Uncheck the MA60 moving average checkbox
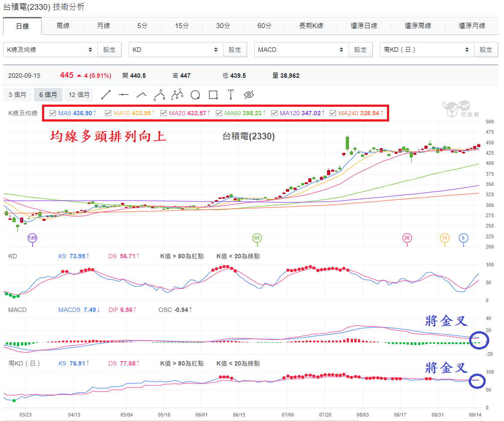The image size is (504, 421). [219, 113]
